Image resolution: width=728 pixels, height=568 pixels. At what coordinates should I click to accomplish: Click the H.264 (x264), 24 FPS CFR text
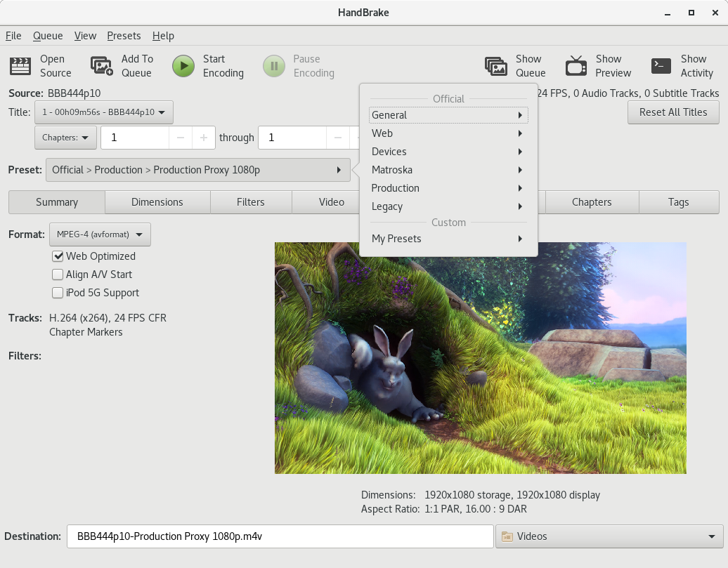108,318
